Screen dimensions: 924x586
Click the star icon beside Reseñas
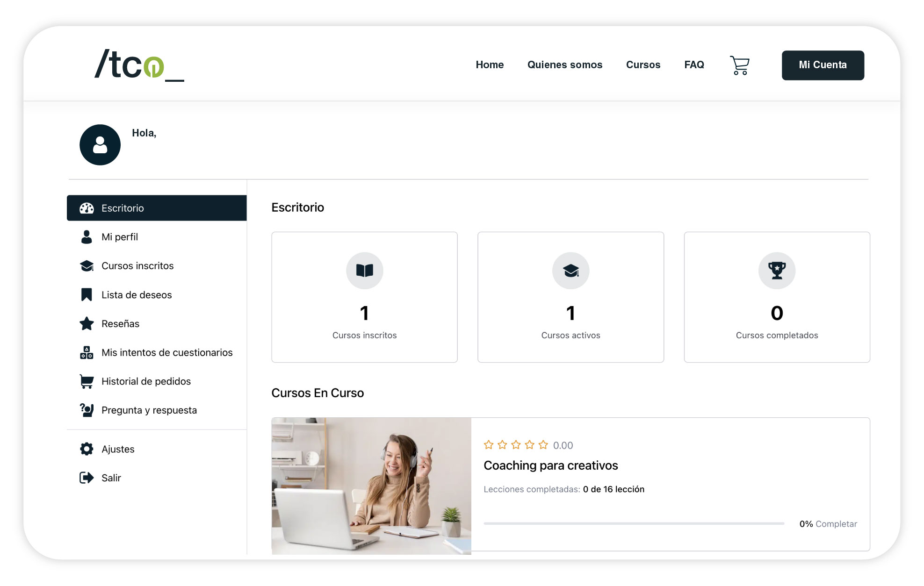[87, 324]
